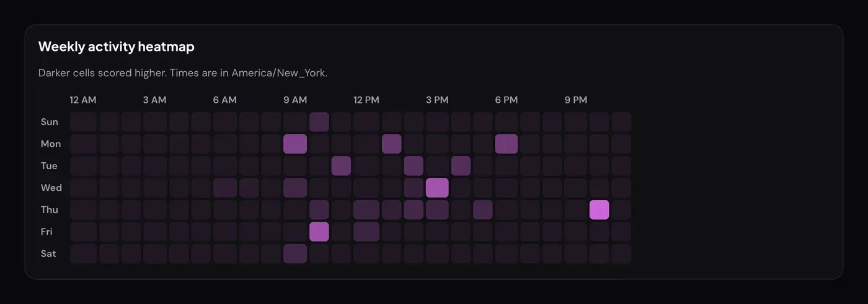868x304 pixels.
Task: Click the "9 PM" column header
Action: tap(576, 100)
